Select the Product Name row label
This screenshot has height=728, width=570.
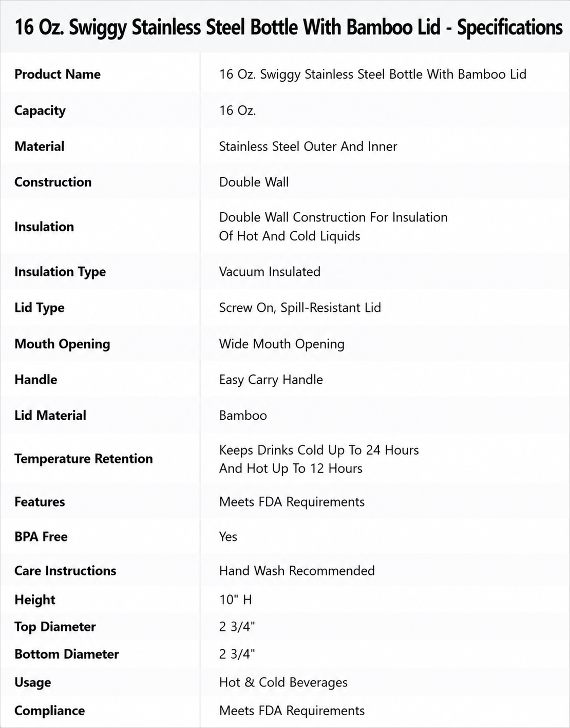click(58, 74)
